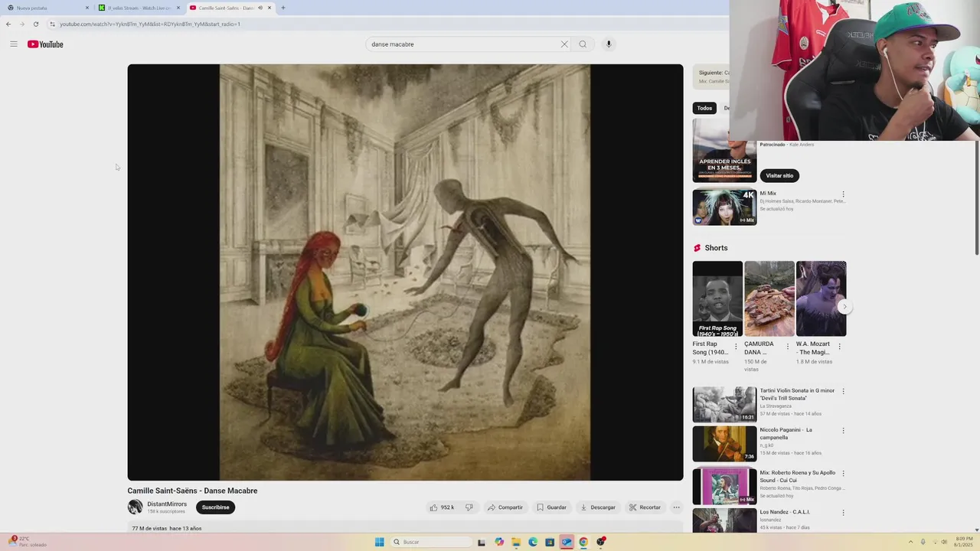Image resolution: width=980 pixels, height=551 pixels.
Task: Reload the current page
Action: [35, 24]
